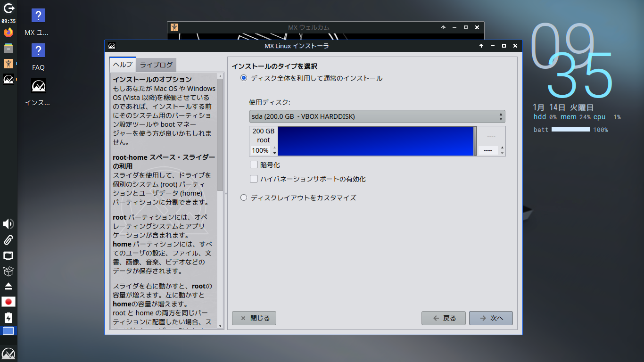Screen dimensions: 644x362
Task: Open the package updater box icon
Action: pos(8,271)
